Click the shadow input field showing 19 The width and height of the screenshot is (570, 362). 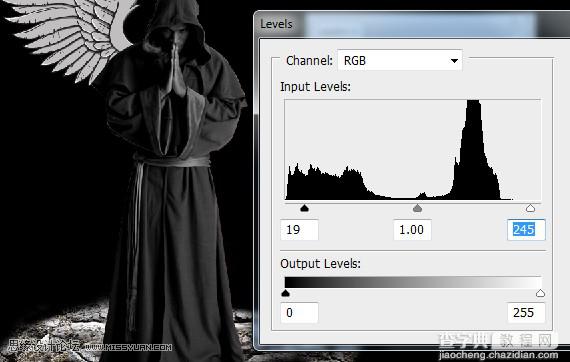coord(300,230)
